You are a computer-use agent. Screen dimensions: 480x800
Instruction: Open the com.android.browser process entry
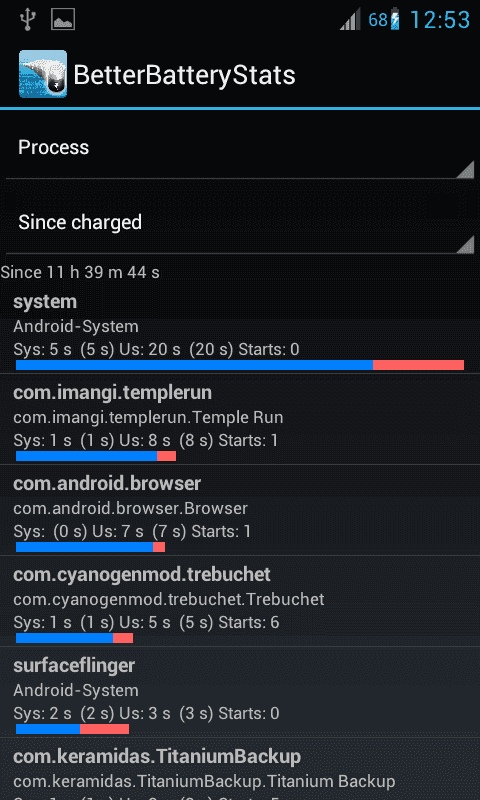click(240, 510)
